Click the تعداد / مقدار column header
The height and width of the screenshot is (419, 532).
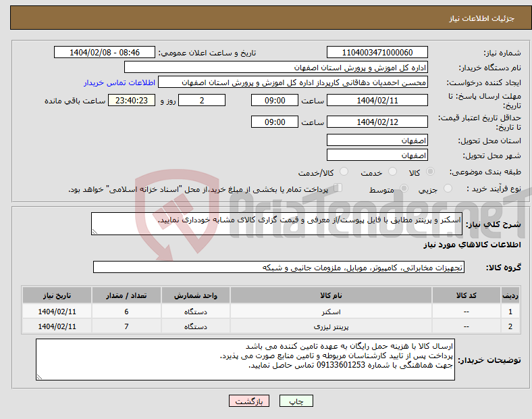(x=126, y=295)
